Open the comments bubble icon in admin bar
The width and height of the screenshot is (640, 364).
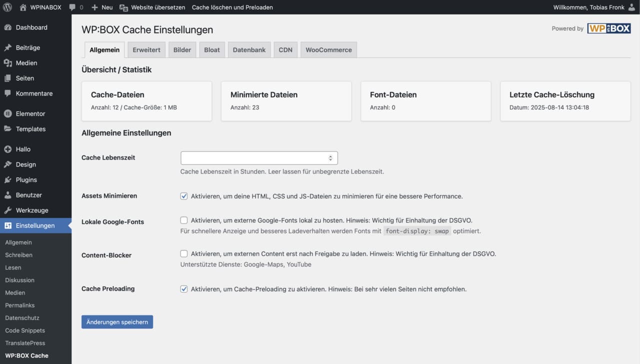72,7
